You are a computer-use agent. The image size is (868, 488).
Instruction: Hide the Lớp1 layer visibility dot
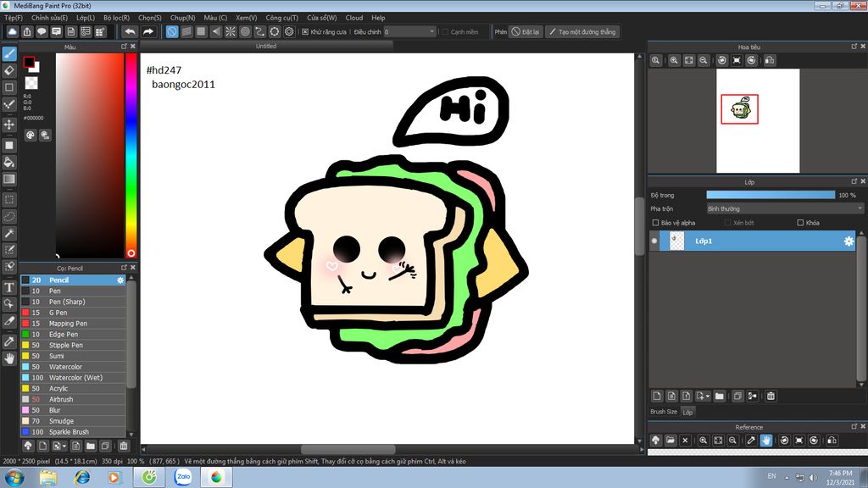point(654,241)
